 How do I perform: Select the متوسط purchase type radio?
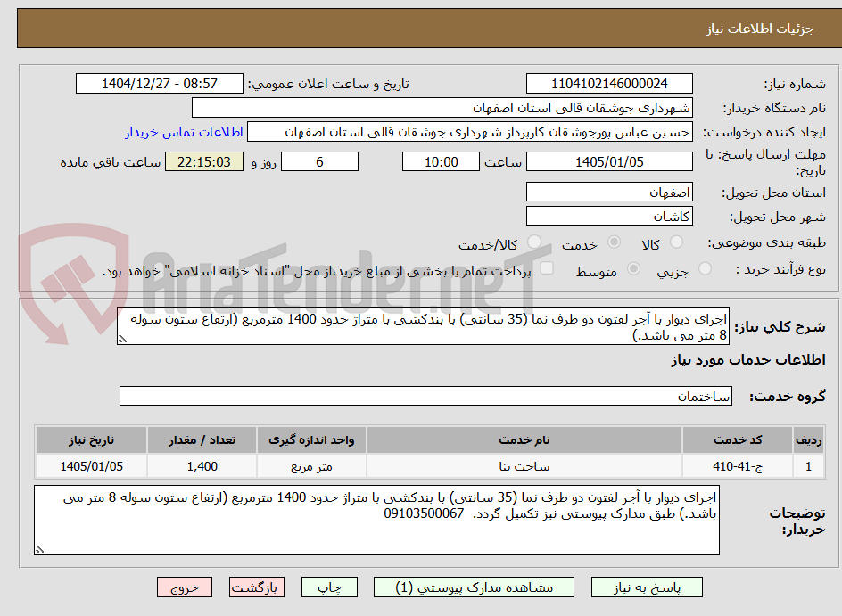633,268
